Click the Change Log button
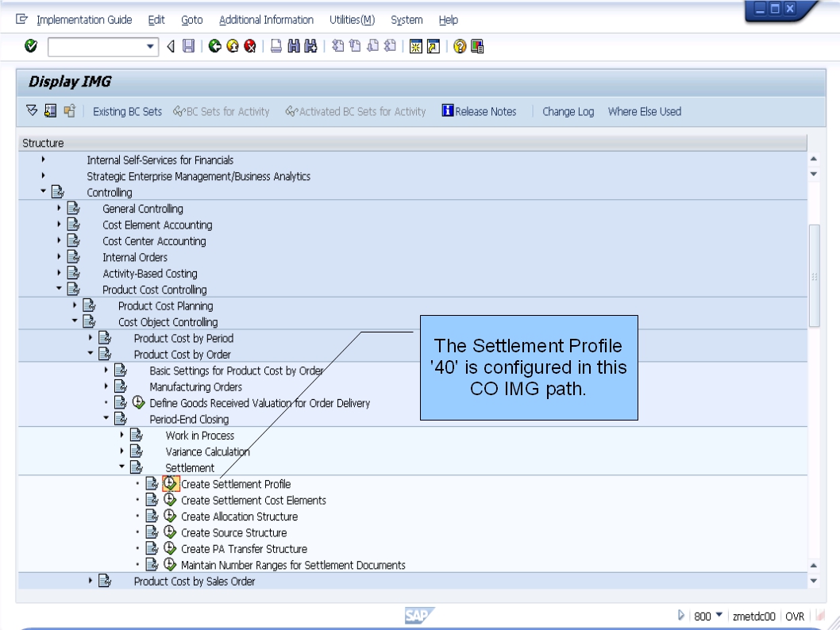 click(x=568, y=111)
